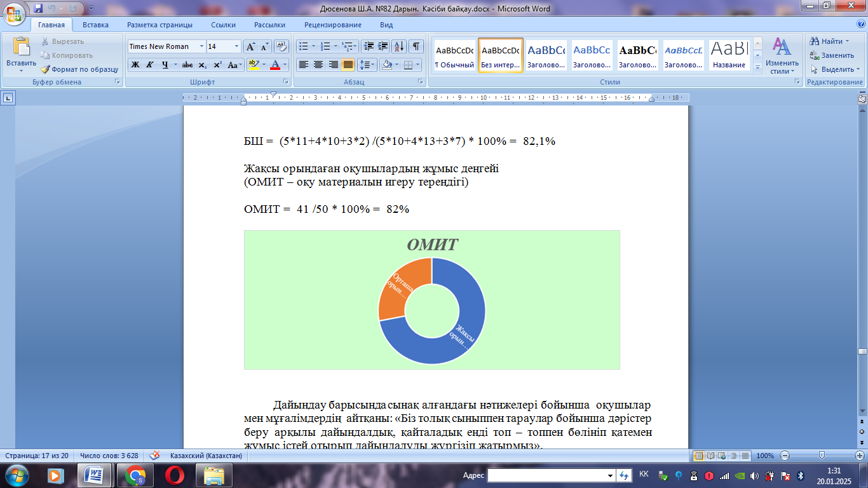Click the zoom slider in status bar

pos(822,456)
